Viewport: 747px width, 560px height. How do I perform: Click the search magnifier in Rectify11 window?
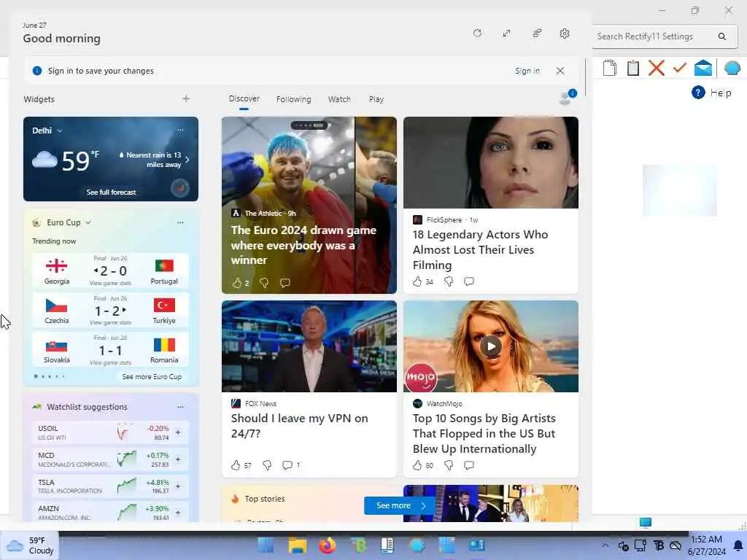[x=721, y=36]
